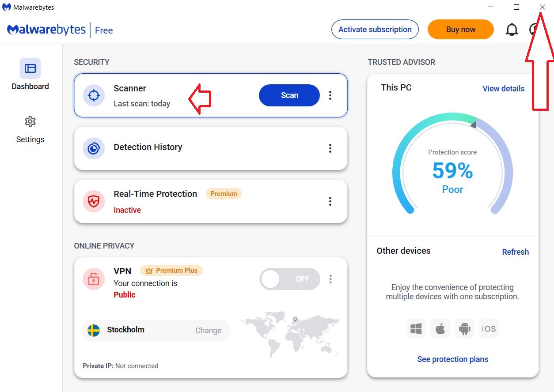Click the red Public connection status
Screen dimensions: 554x392
tap(125, 295)
